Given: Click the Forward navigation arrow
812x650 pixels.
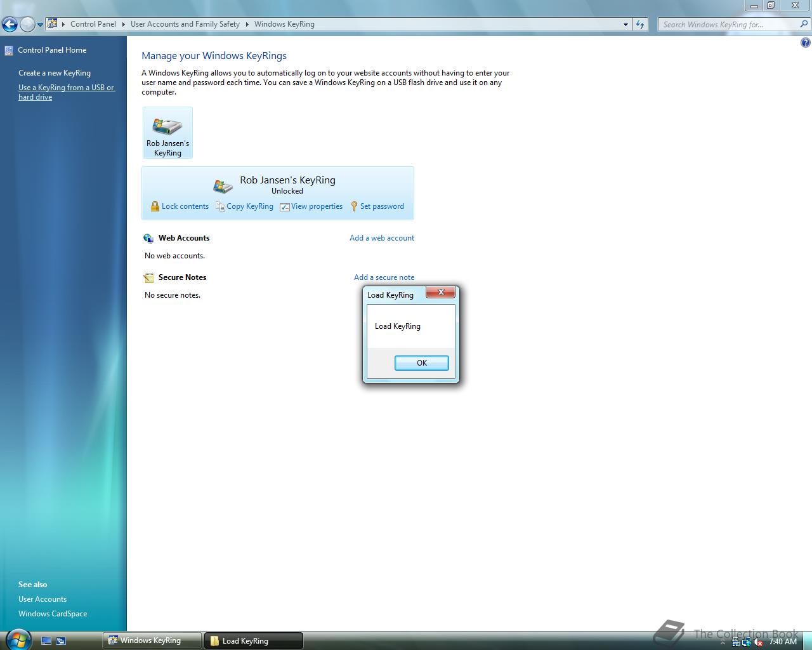Looking at the screenshot, I should [x=27, y=25].
